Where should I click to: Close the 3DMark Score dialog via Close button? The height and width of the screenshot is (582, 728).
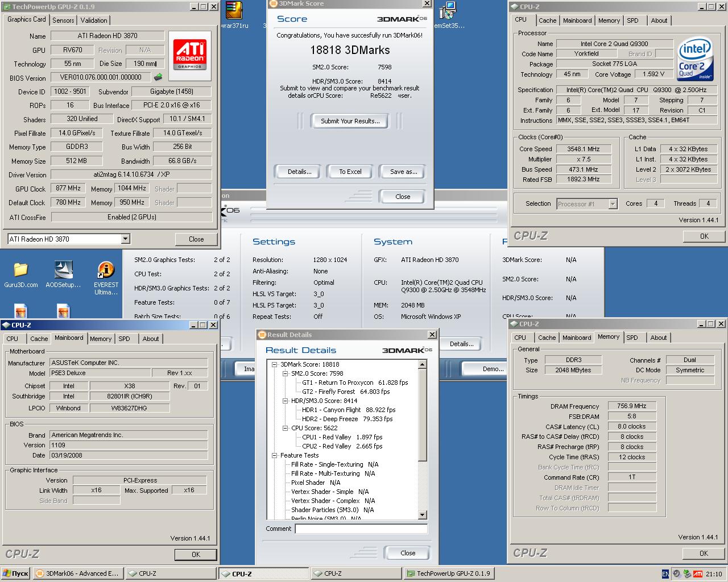[x=403, y=197]
